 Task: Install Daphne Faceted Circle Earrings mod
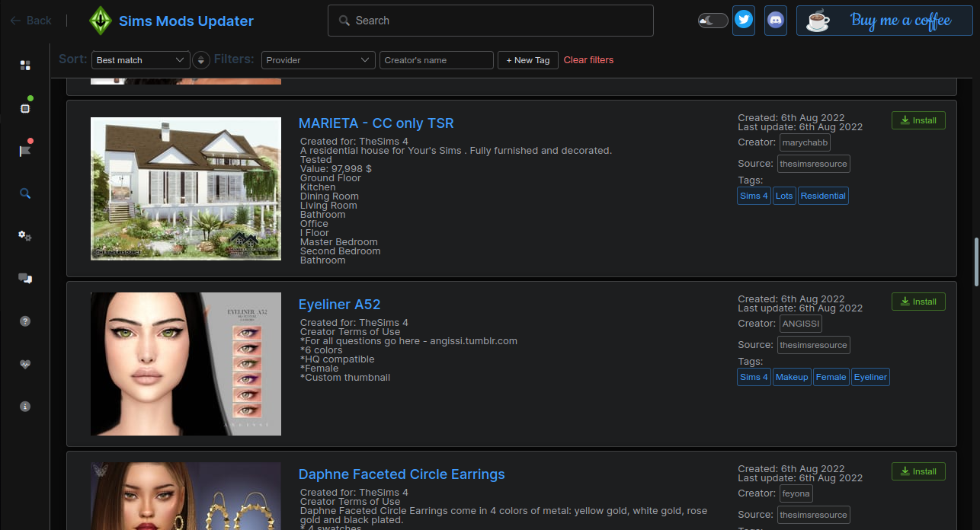point(918,471)
